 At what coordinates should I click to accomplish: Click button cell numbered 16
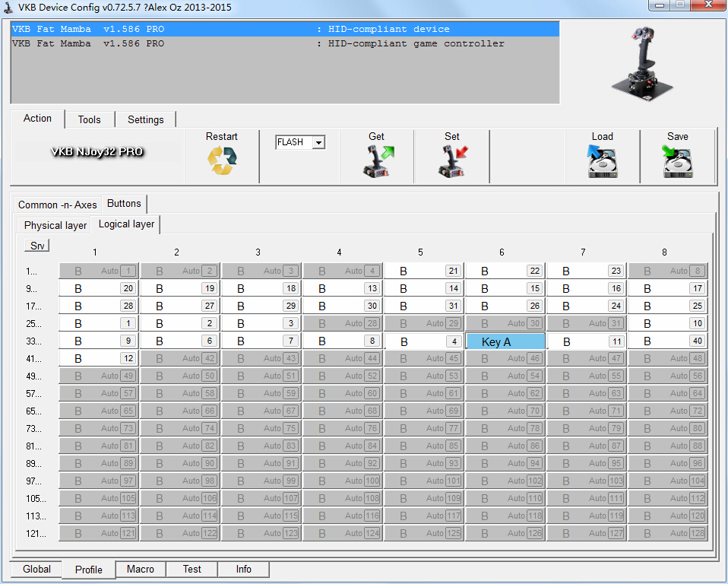point(587,288)
